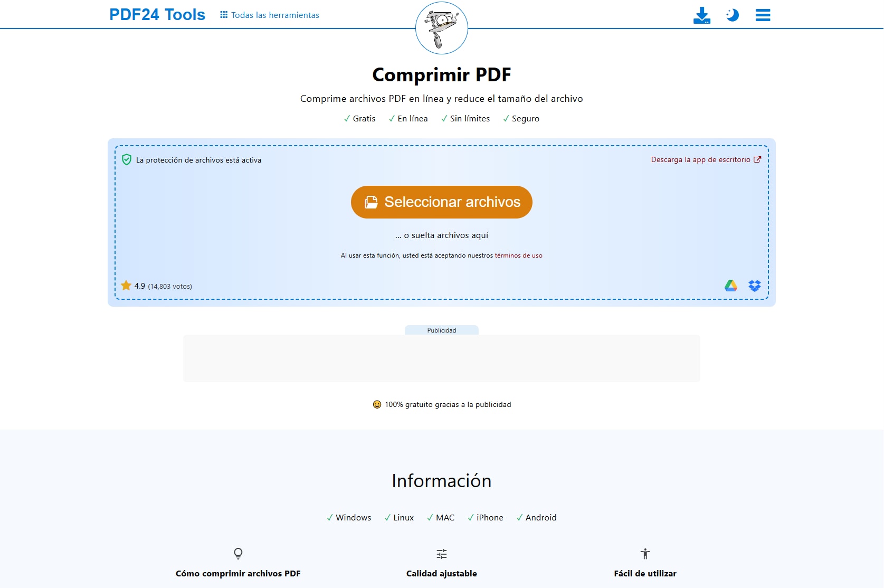Open the términos de uso link
884x588 pixels.
pos(518,255)
